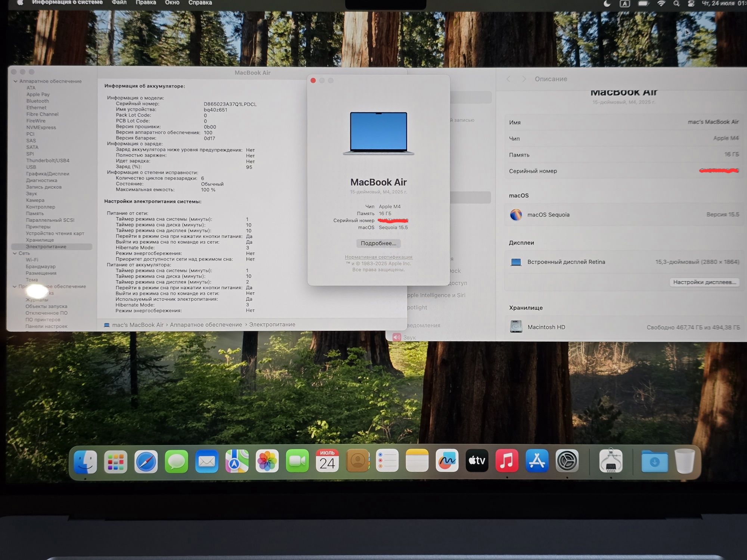Open Finder from the Dock

[x=86, y=462]
